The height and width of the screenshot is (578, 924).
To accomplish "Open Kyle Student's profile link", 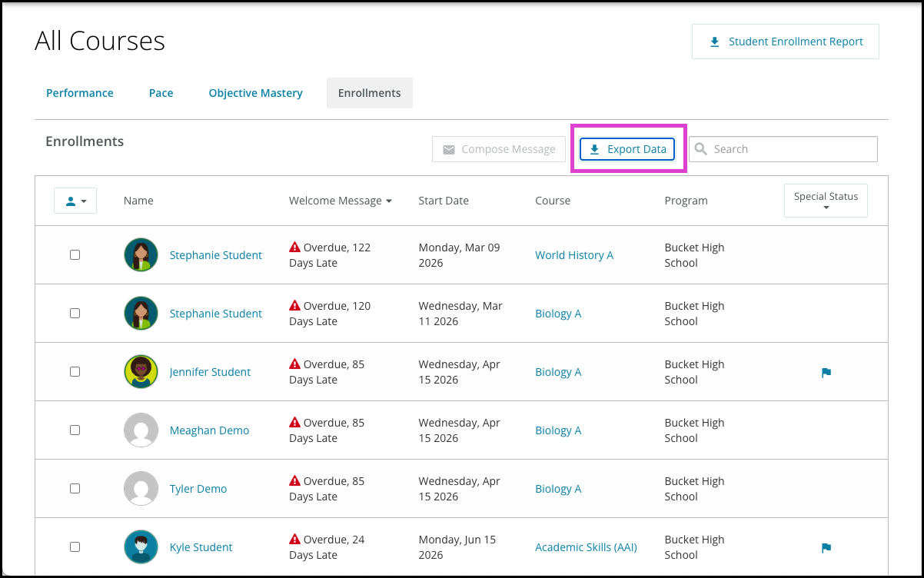I will [x=201, y=547].
